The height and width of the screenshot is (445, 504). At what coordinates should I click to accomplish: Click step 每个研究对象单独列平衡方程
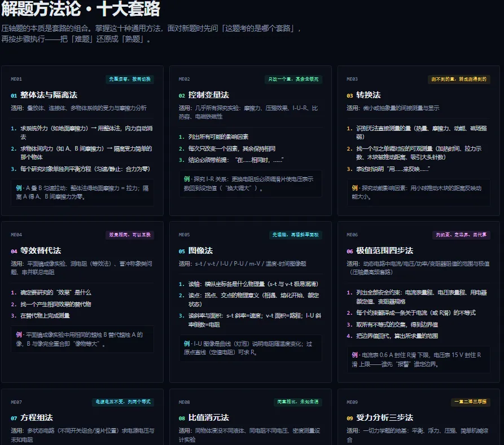point(81,169)
